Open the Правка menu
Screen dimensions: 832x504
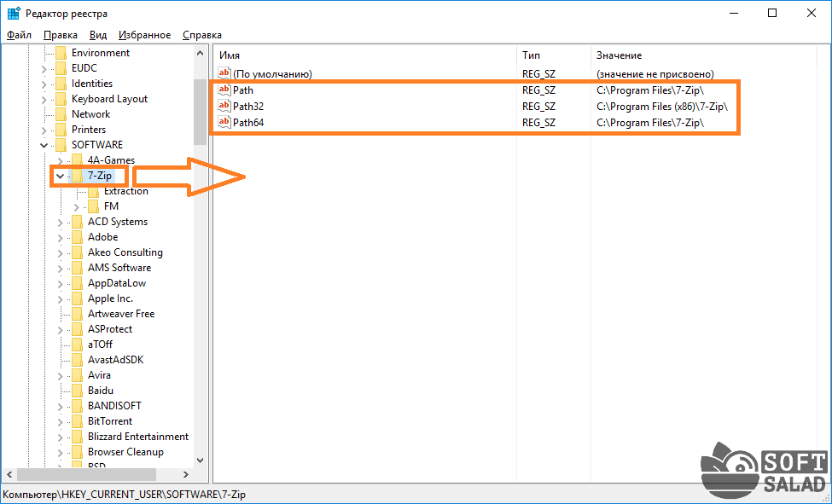61,35
